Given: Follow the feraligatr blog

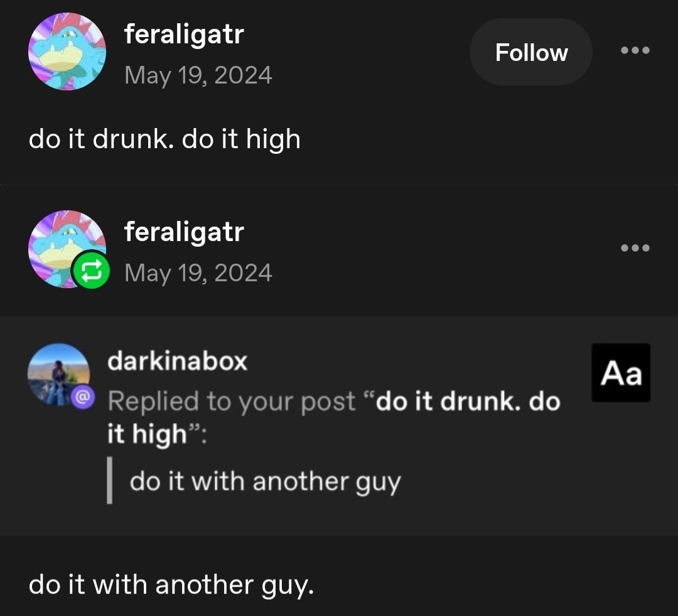Looking at the screenshot, I should (x=530, y=52).
